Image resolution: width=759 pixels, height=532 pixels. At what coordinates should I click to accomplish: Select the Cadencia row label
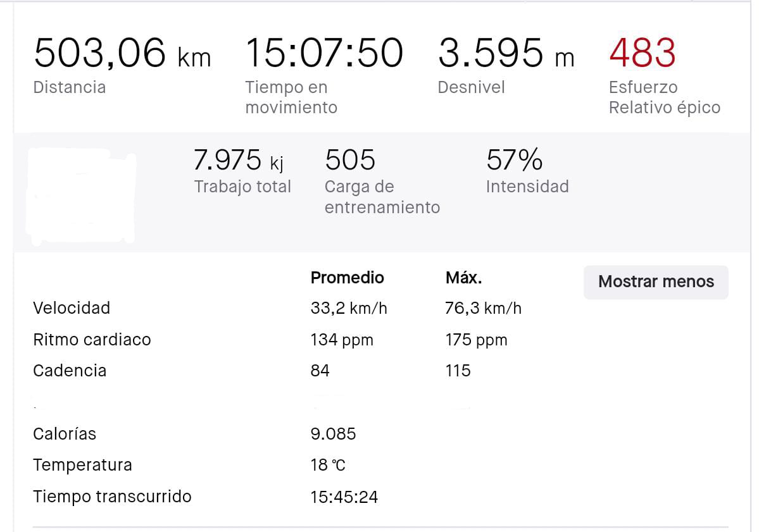(x=70, y=371)
